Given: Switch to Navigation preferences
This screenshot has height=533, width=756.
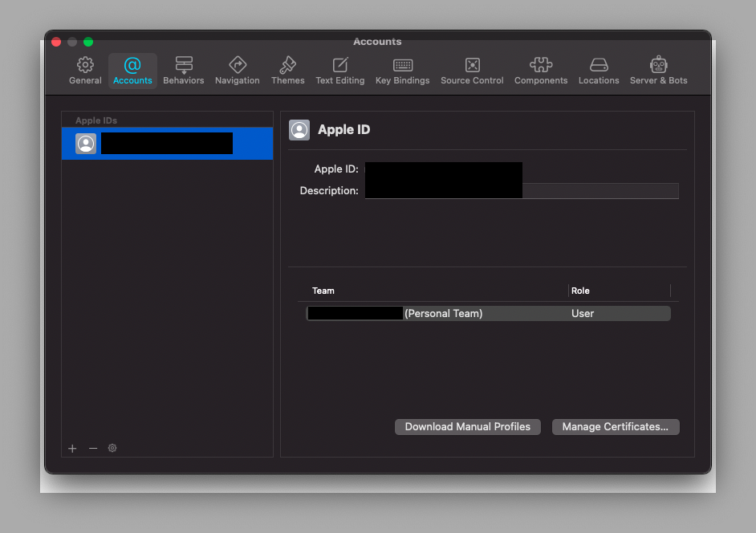Looking at the screenshot, I should point(238,71).
